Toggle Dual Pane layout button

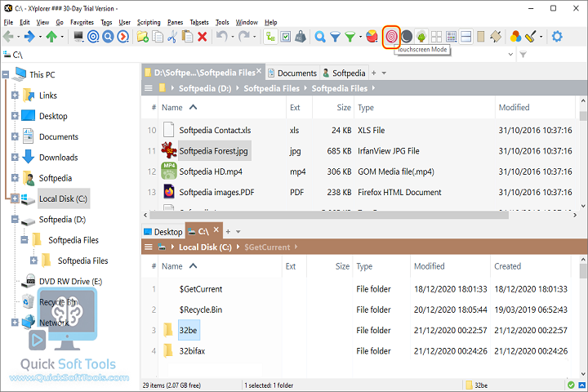pyautogui.click(x=465, y=37)
